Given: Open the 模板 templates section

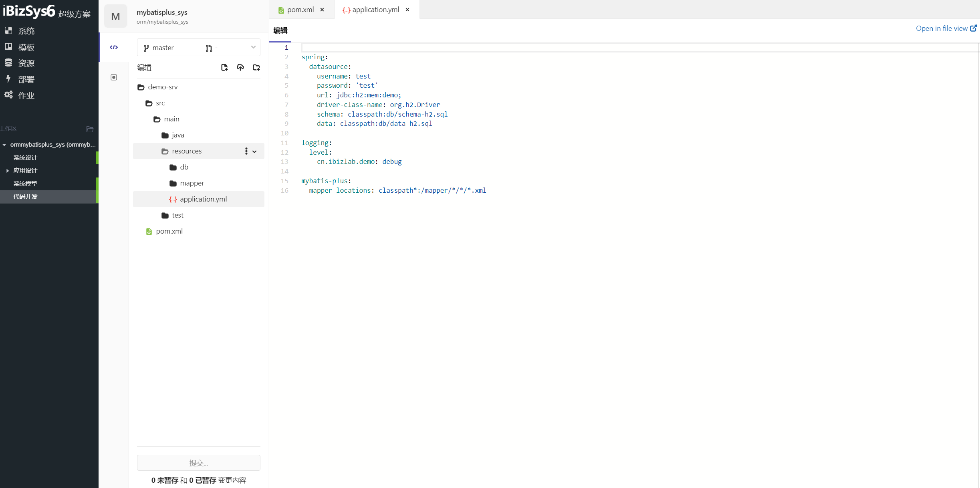Looking at the screenshot, I should (x=19, y=47).
